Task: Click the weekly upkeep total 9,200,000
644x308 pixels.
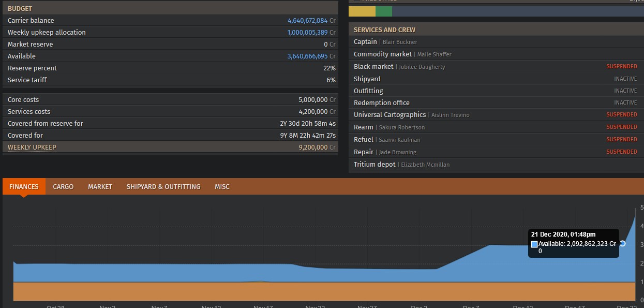Action: pos(313,148)
